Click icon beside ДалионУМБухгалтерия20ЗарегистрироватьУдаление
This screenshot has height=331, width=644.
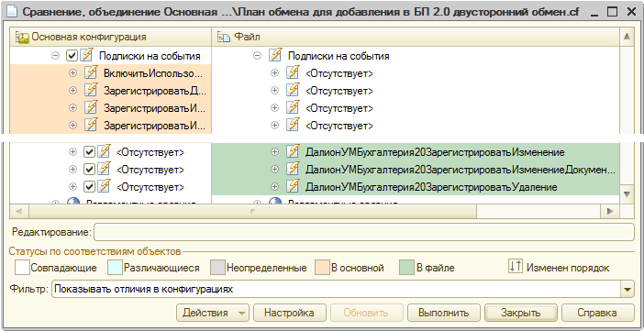coord(293,186)
